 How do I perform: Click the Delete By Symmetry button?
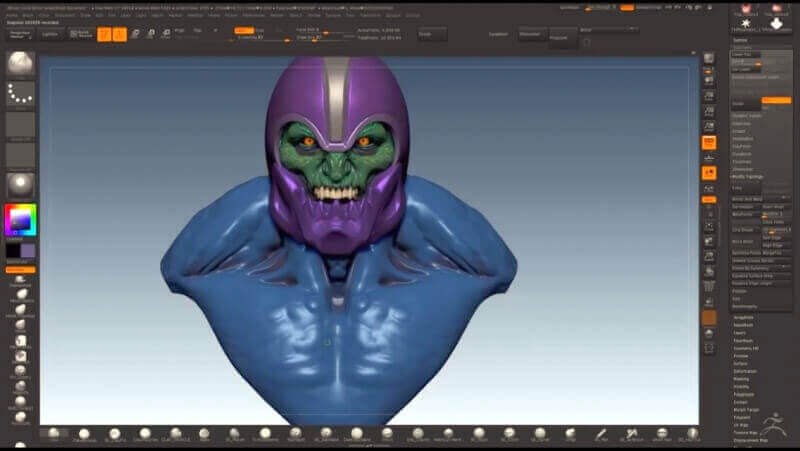click(761, 268)
